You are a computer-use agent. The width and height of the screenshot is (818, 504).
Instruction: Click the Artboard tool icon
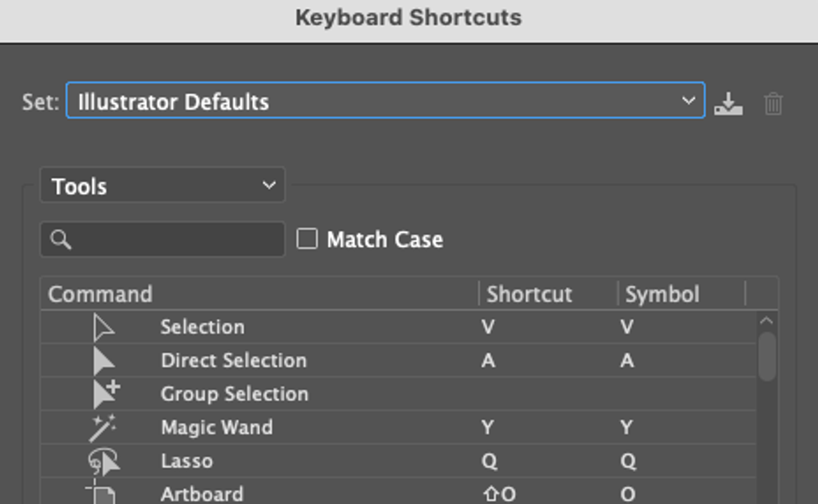[102, 493]
